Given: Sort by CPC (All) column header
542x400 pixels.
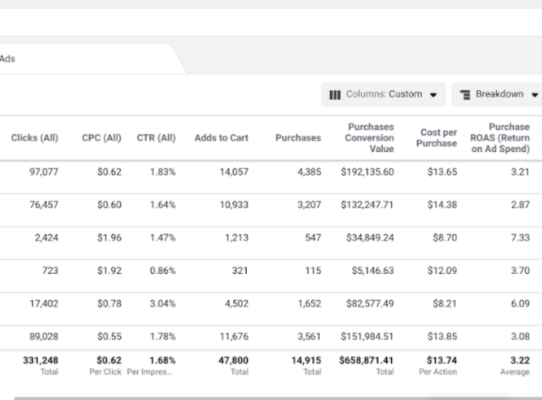Looking at the screenshot, I should pyautogui.click(x=102, y=138).
